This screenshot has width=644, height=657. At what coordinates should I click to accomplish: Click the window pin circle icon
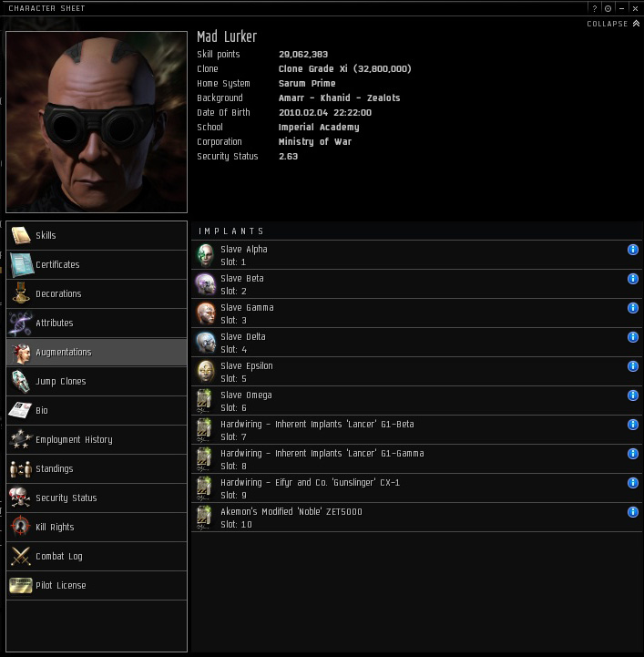608,8
